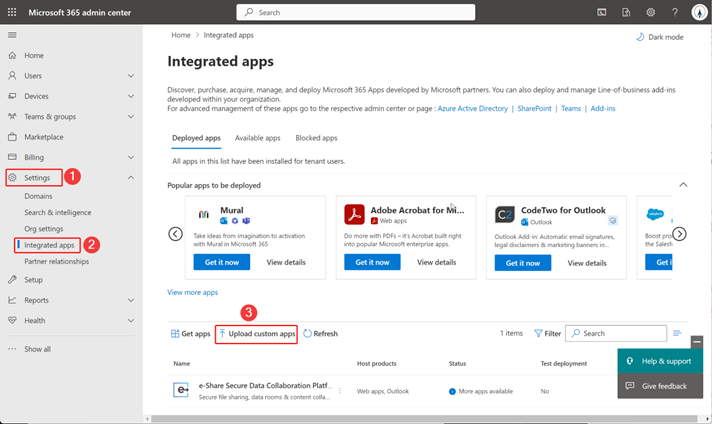Open the column options list icon

(x=677, y=333)
